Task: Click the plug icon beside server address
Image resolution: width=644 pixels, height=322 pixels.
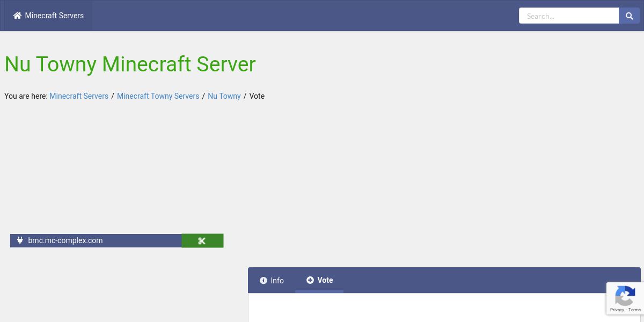Action: coord(20,240)
